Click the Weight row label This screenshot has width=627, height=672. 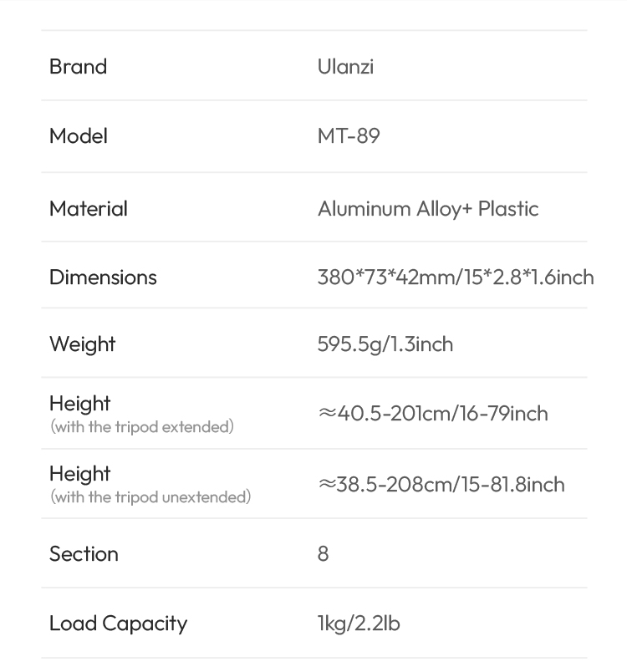(x=82, y=344)
